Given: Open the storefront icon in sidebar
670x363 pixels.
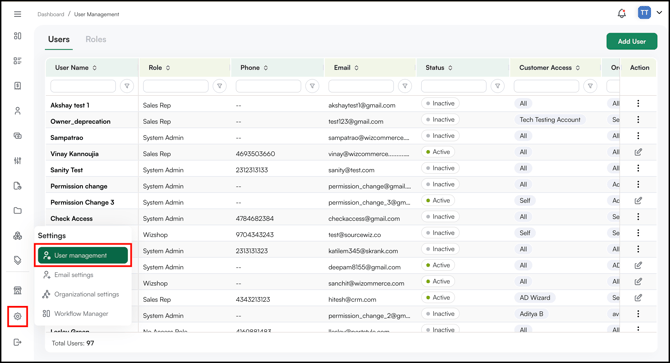Looking at the screenshot, I should pos(18,290).
